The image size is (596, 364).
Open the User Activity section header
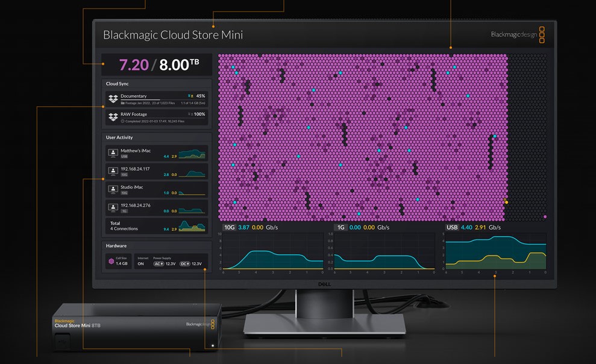(157, 137)
